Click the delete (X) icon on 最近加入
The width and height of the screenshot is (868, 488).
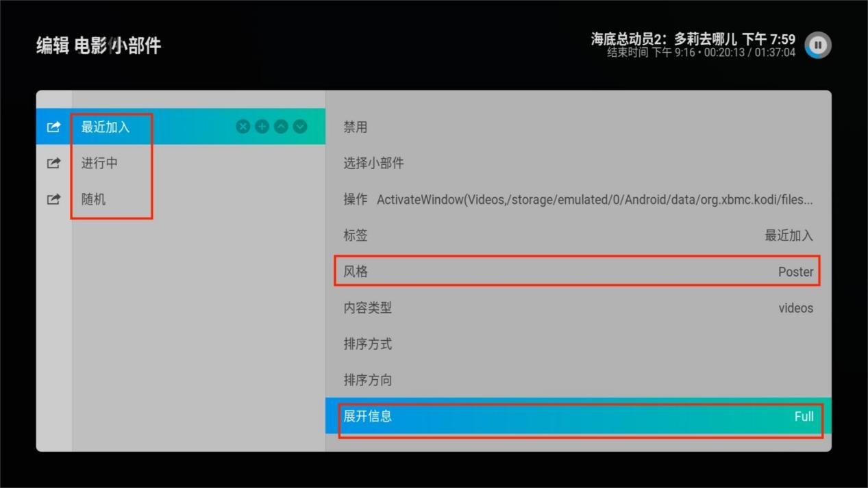tap(243, 127)
